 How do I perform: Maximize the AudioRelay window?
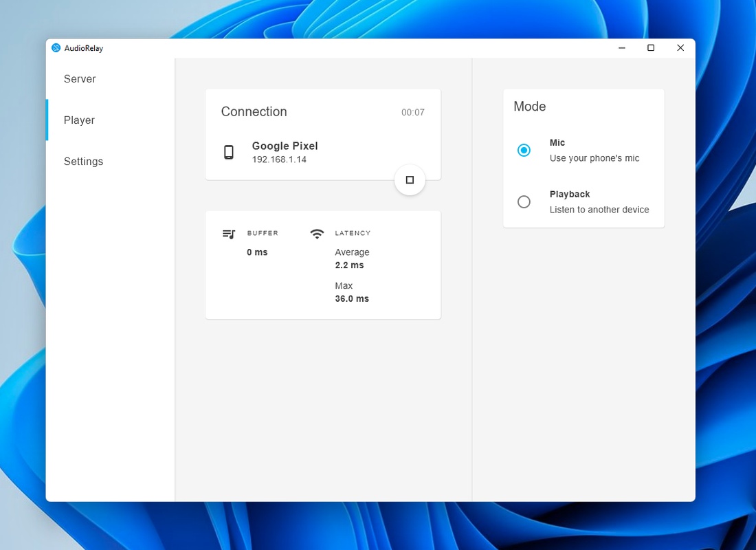pos(651,48)
